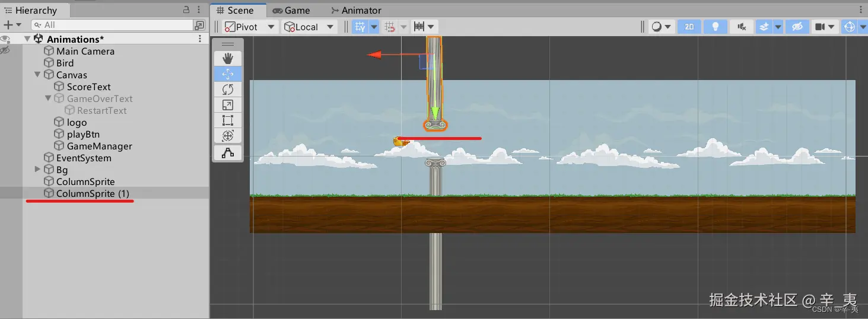Screen dimensions: 868x319
Task: Open the draw mode dropdown arrow
Action: coord(669,27)
